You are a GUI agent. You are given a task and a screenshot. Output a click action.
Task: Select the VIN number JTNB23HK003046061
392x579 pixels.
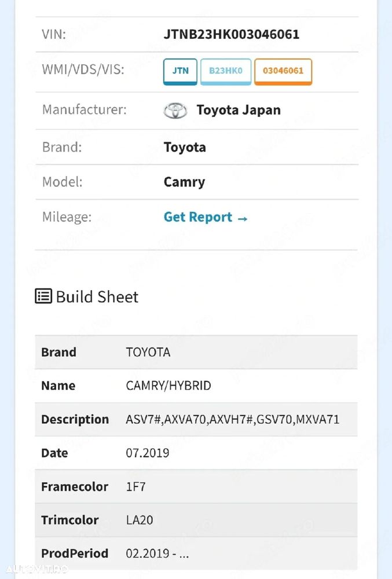[x=232, y=34]
